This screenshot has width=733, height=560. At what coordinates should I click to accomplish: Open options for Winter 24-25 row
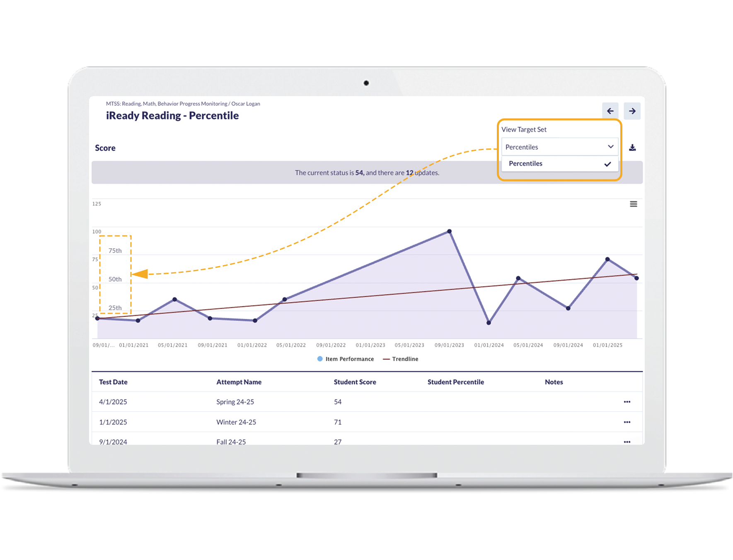[x=627, y=422]
